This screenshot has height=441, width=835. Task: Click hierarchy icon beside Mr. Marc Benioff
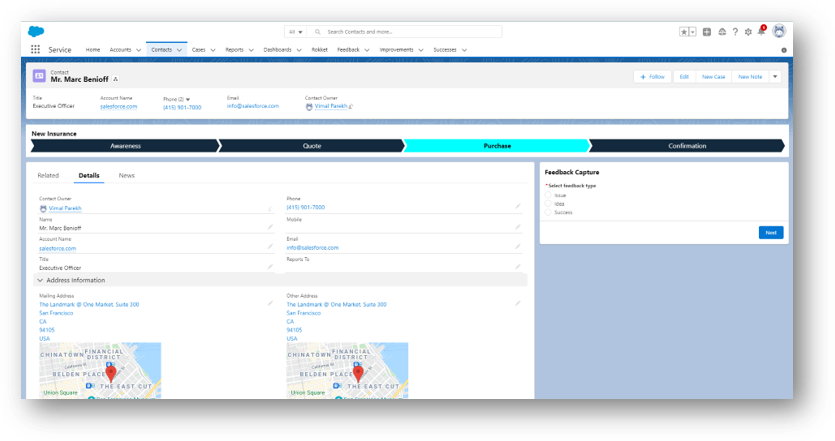pos(116,79)
